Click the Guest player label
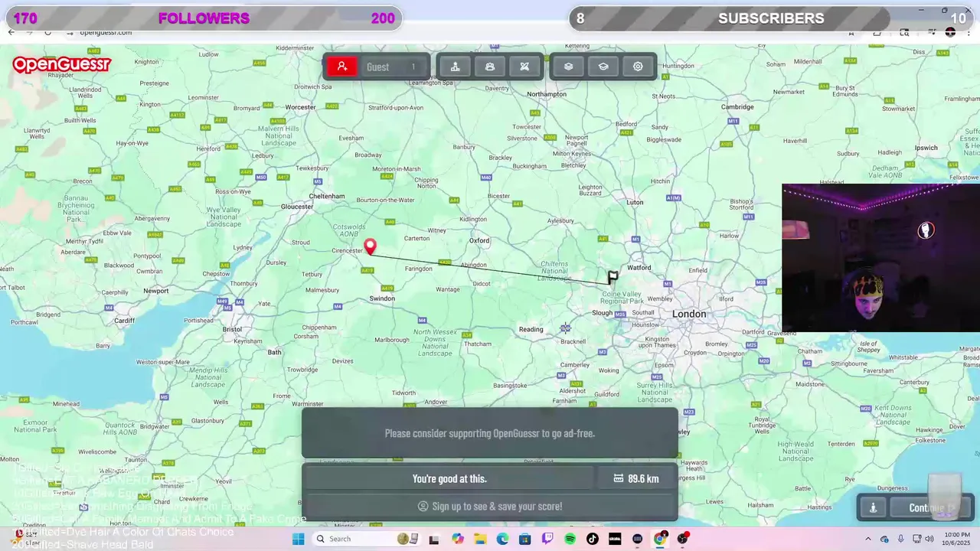The image size is (980, 551). [377, 67]
